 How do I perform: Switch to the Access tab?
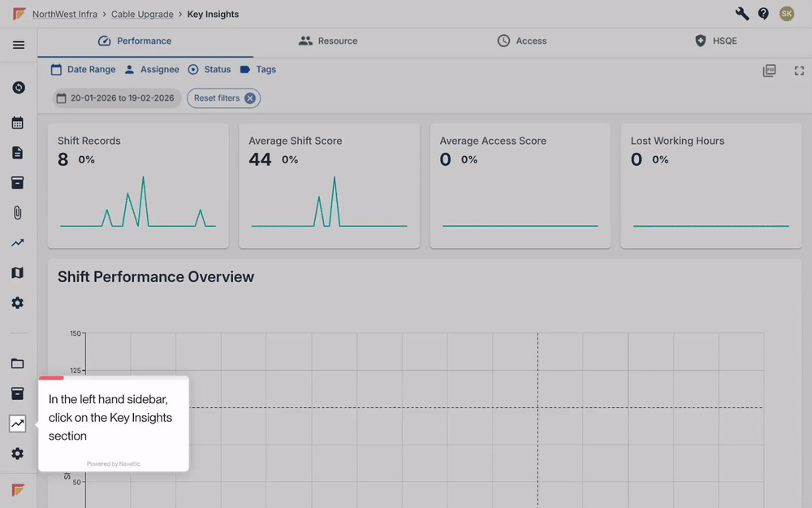[x=522, y=41]
